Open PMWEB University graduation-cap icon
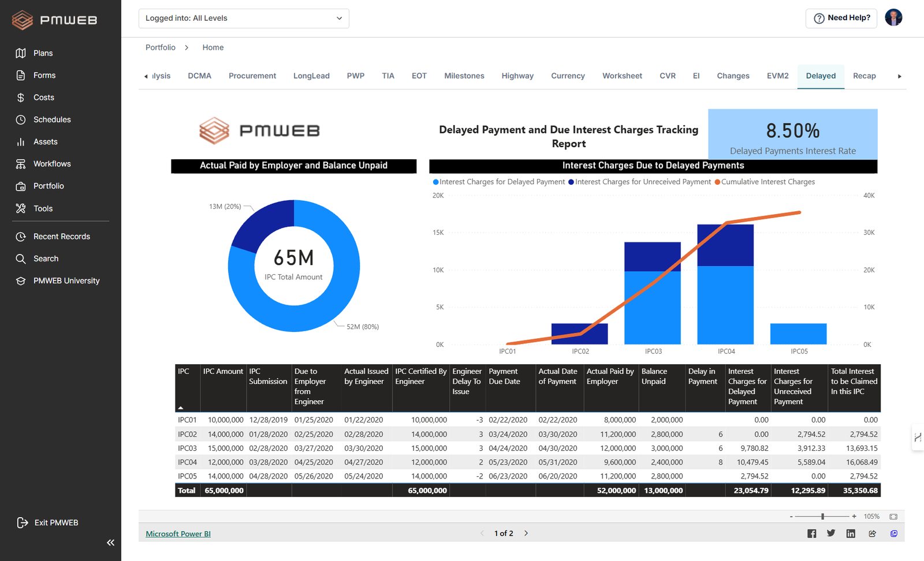924x561 pixels. pyautogui.click(x=21, y=280)
